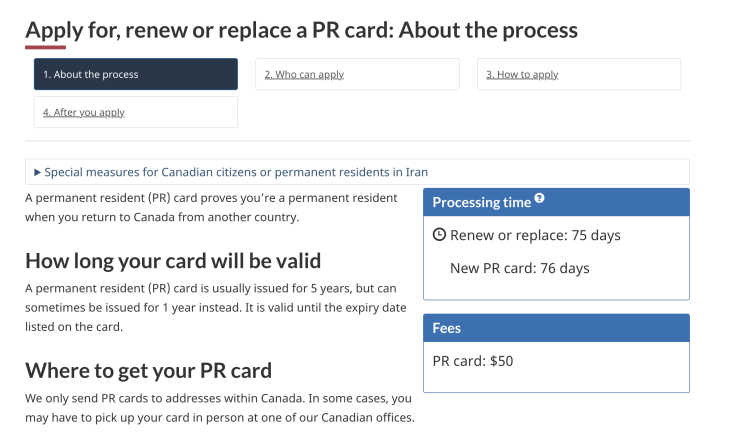743x440 pixels.
Task: Select the "1. About the process" tab
Action: pyautogui.click(x=136, y=74)
